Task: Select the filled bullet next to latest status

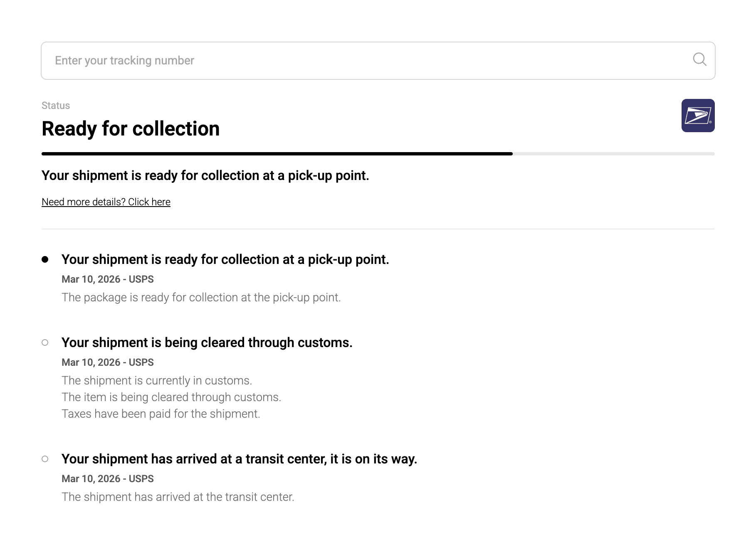Action: [x=45, y=259]
